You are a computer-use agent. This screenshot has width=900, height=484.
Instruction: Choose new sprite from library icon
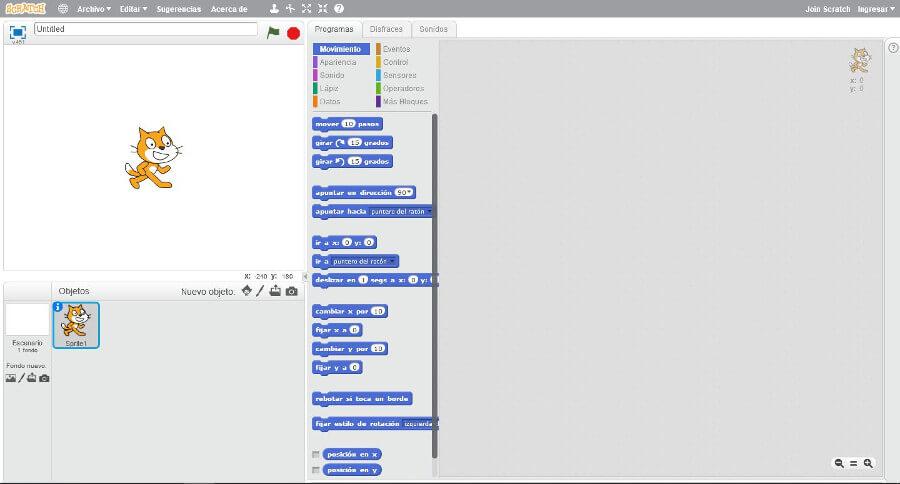(x=246, y=291)
